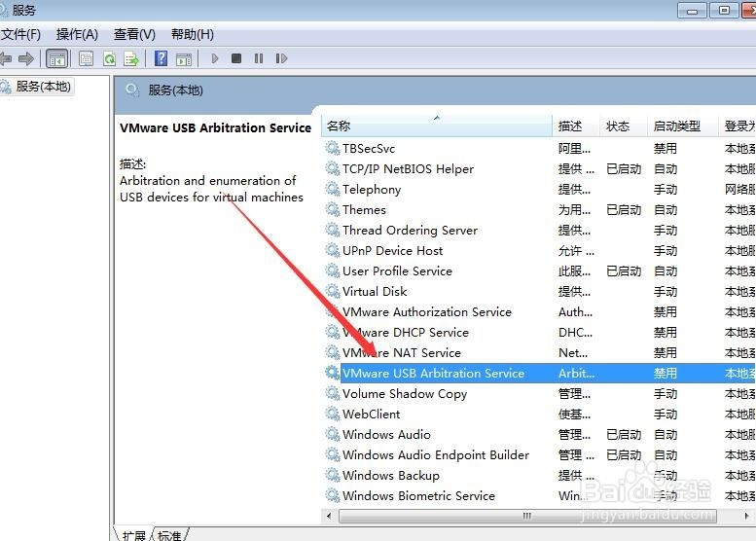
Task: Click 已启动 status of Themes row
Action: point(624,210)
